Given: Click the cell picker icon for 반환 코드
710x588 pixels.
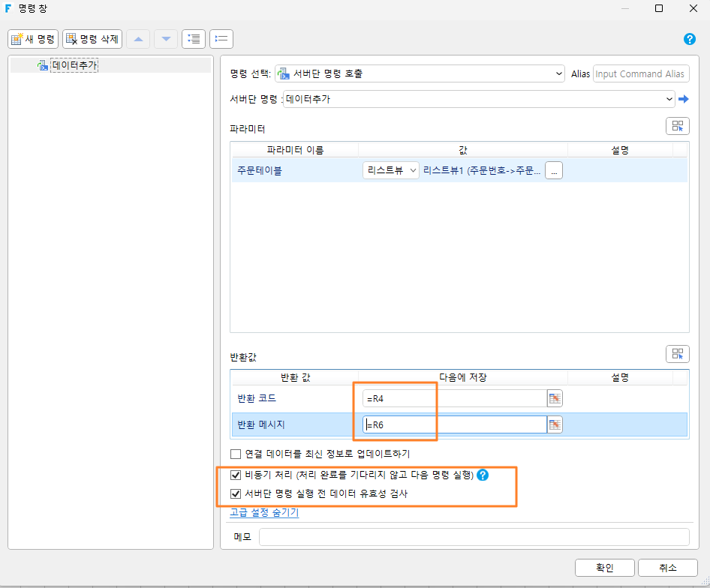Looking at the screenshot, I should pos(555,398).
